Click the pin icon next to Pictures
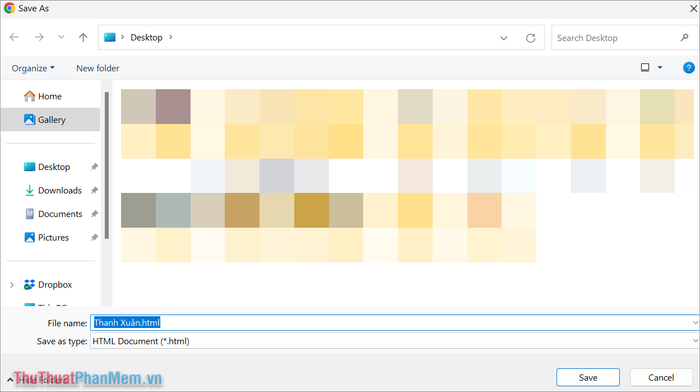This screenshot has height=392, width=700. [x=94, y=238]
